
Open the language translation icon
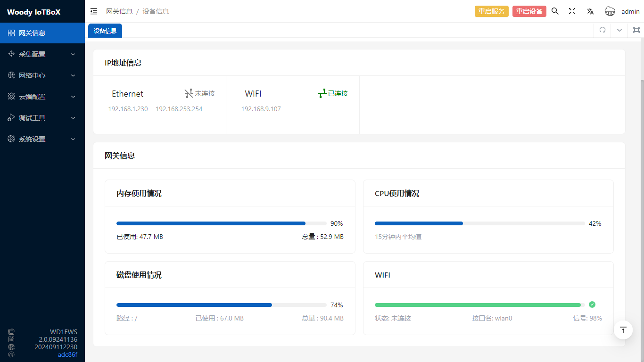tap(590, 11)
